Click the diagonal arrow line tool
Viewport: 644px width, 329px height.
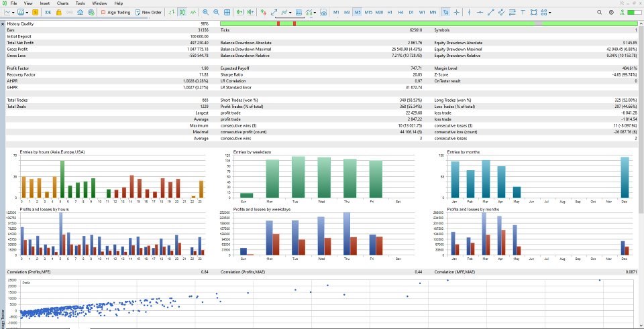coord(274,12)
